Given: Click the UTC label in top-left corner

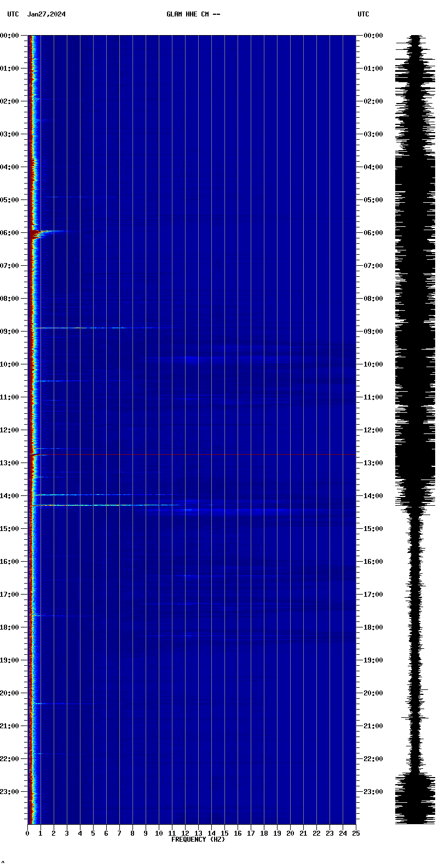Looking at the screenshot, I should tap(13, 14).
